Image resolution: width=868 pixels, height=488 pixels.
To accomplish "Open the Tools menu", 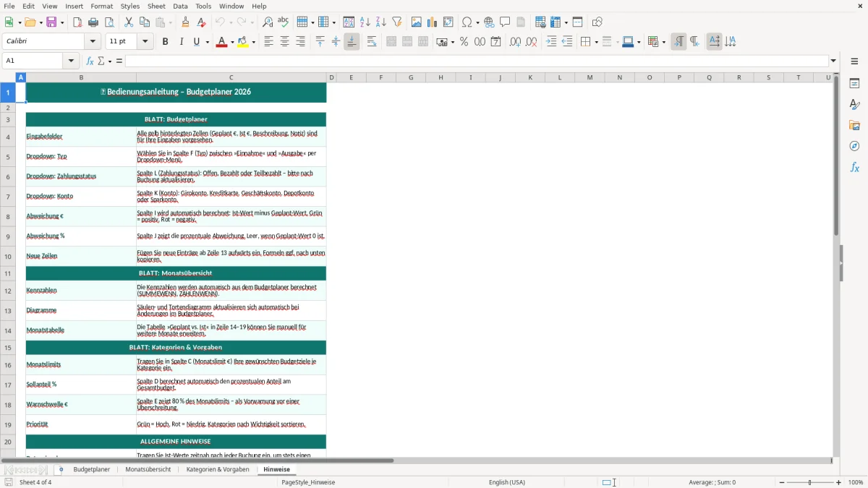I will point(203,6).
